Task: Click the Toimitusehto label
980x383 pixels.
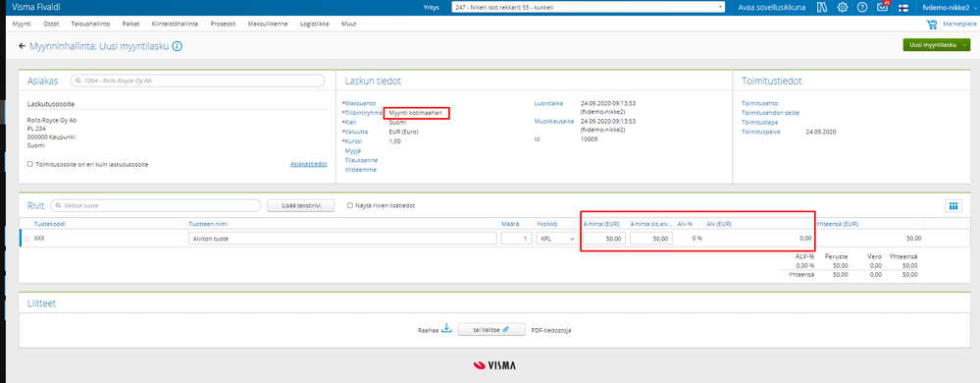Action: pos(760,103)
